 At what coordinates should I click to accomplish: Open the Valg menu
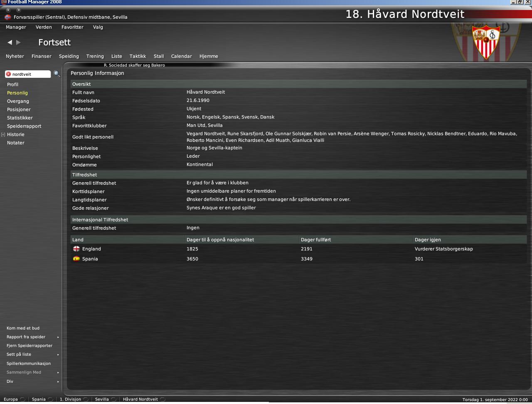click(98, 27)
